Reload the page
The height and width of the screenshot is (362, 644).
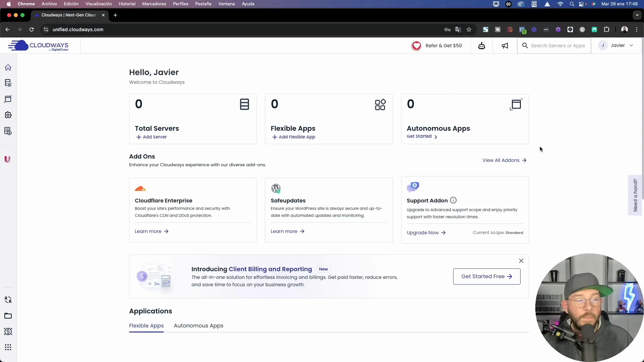pyautogui.click(x=32, y=29)
